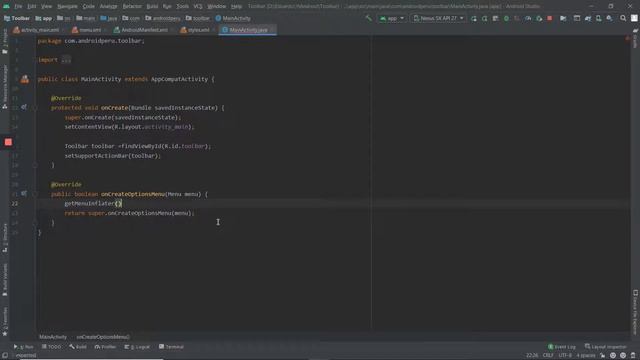This screenshot has height=360, width=640.
Task: Expand the folded import statements
Action: point(66,60)
